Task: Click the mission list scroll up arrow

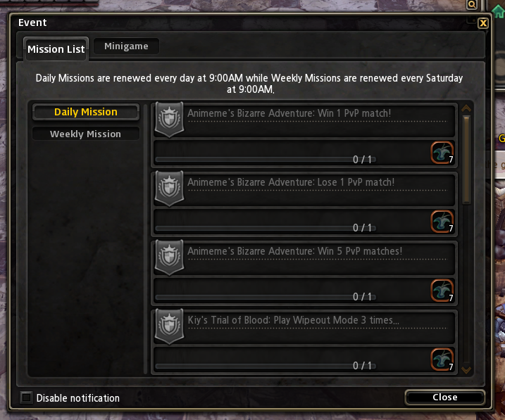Action: (x=466, y=109)
